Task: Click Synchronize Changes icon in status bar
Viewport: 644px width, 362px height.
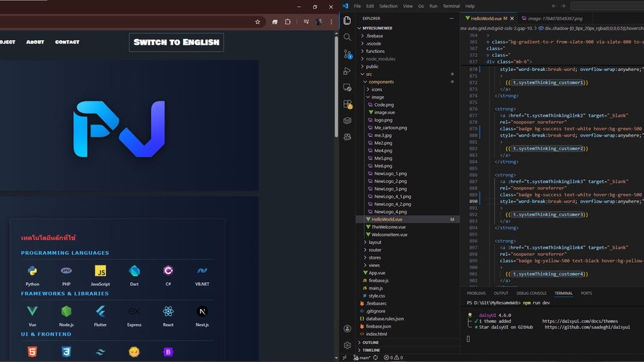Action: click(x=376, y=358)
